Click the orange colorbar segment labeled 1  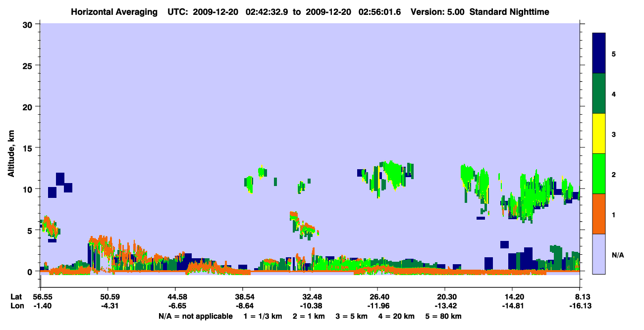(x=599, y=214)
